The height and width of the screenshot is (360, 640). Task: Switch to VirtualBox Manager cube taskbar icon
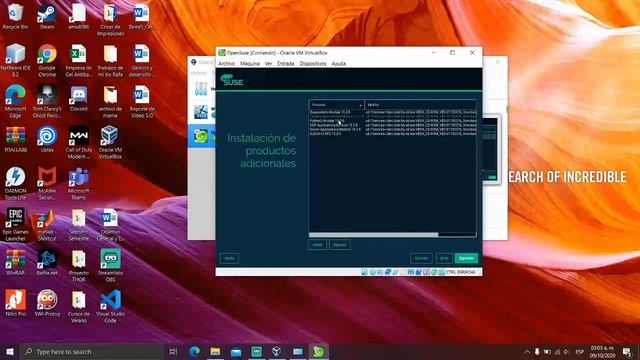click(277, 351)
